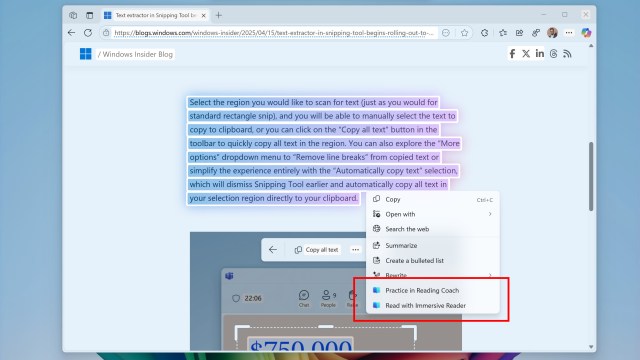
Task: Share on Facebook icon
Action: [x=512, y=53]
